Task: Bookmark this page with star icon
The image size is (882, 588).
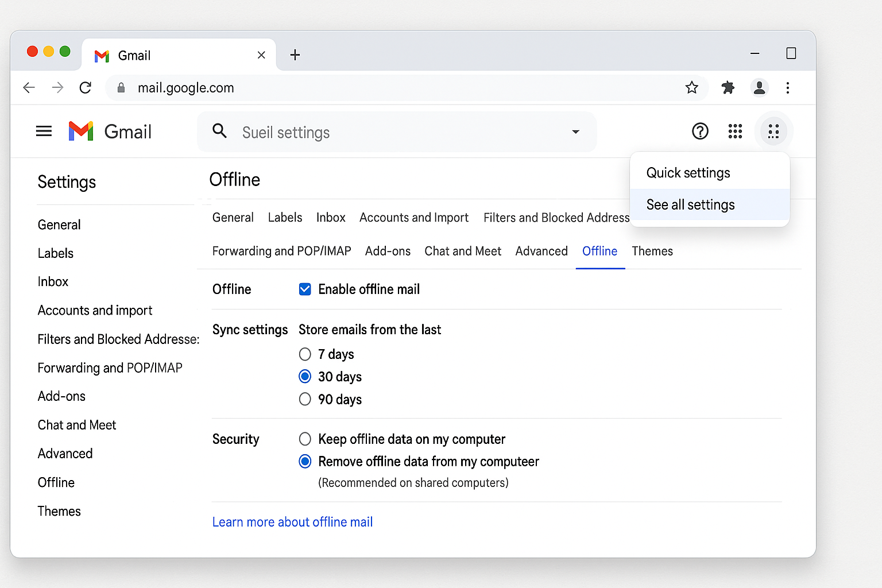Action: point(691,87)
